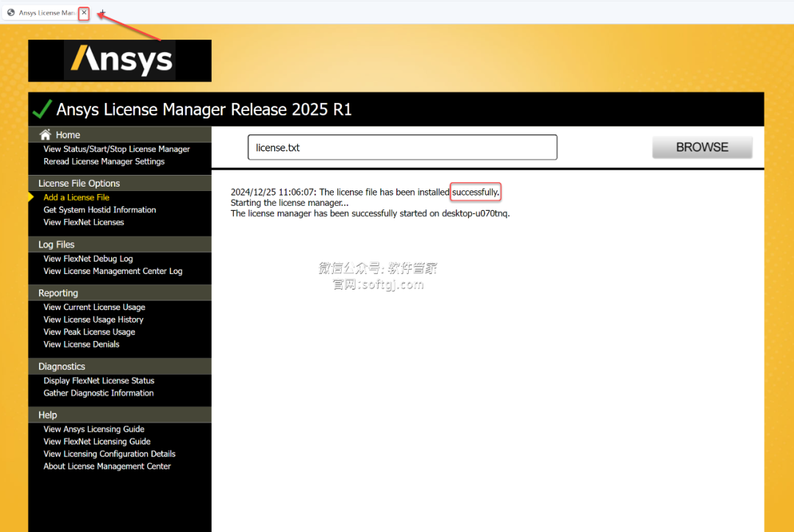This screenshot has width=794, height=532.
Task: Click the license.txt file path field
Action: click(403, 147)
